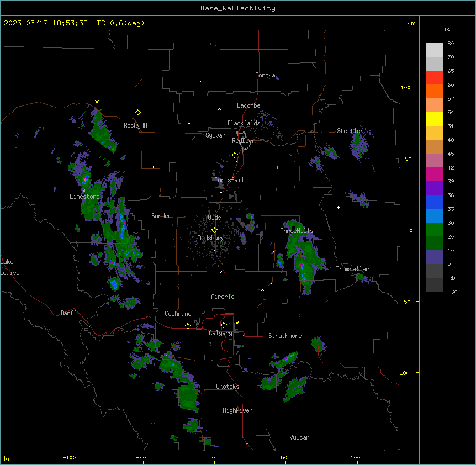Click the blue 33-36 dBZ legend swatch
The image size is (476, 465).
(434, 202)
